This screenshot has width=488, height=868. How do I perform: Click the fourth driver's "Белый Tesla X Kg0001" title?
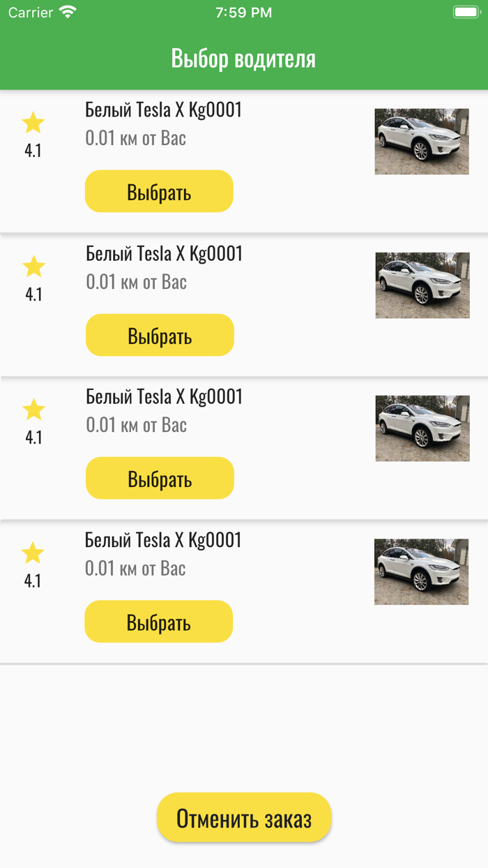pos(163,540)
